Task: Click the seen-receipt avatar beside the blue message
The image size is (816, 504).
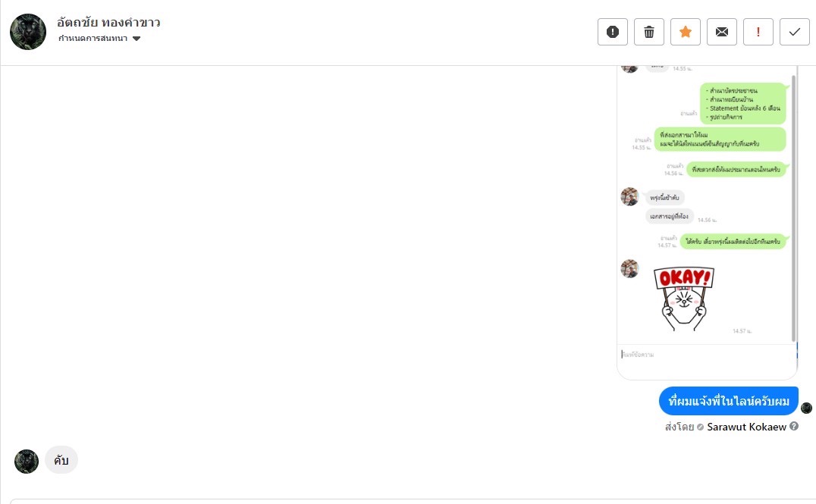Action: coord(806,408)
